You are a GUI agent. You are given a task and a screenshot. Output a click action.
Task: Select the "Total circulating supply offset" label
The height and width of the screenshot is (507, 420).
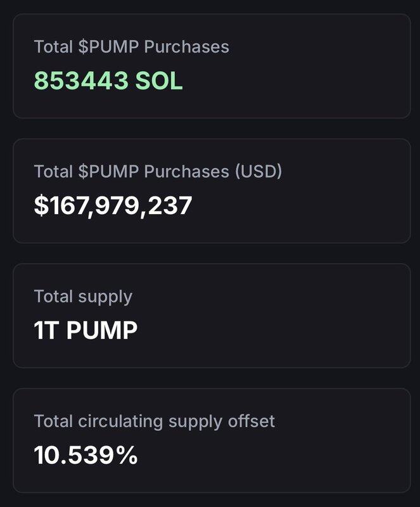[154, 421]
